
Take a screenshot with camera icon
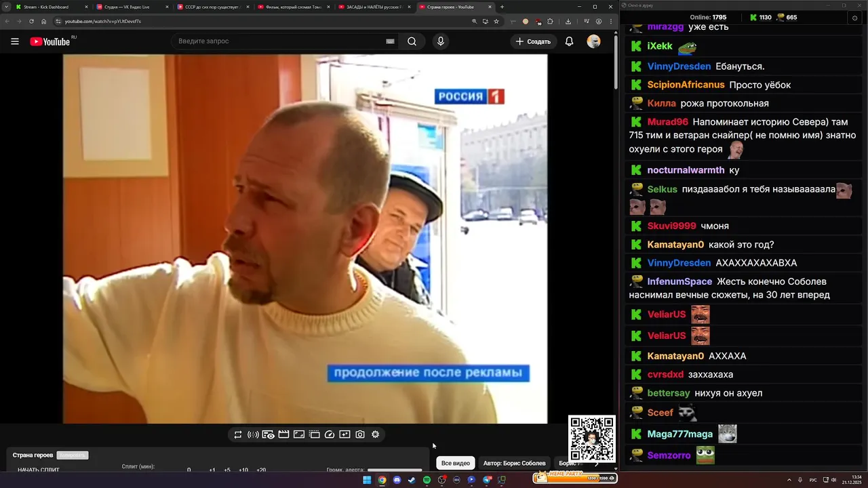(360, 434)
